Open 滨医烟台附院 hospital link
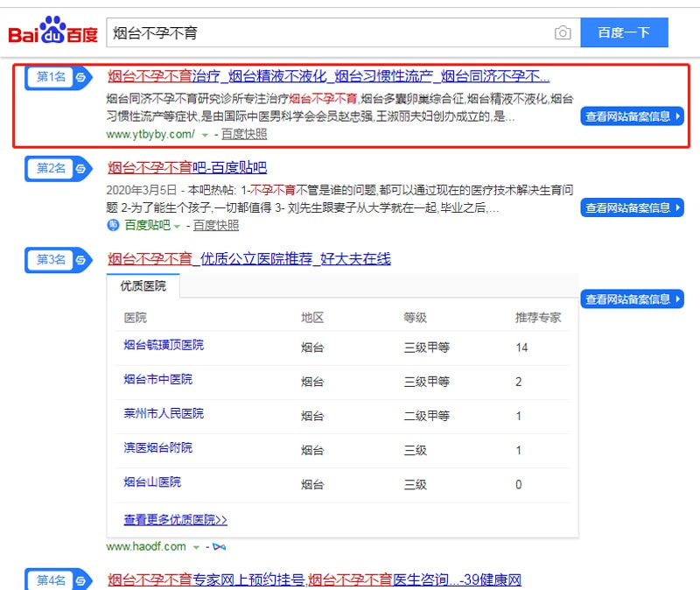The image size is (700, 590). (158, 447)
